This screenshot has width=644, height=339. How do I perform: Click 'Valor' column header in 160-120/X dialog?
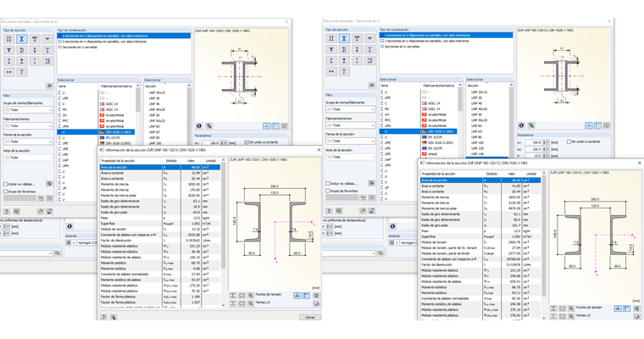point(191,161)
